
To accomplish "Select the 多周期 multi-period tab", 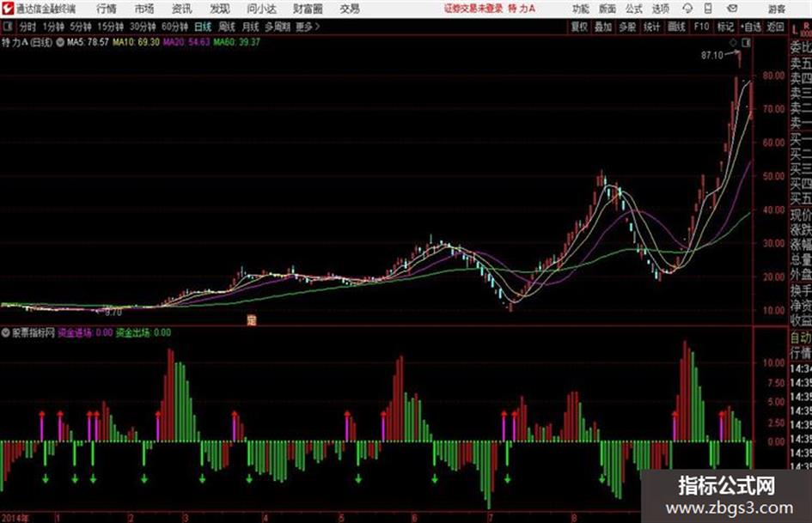I will [278, 27].
